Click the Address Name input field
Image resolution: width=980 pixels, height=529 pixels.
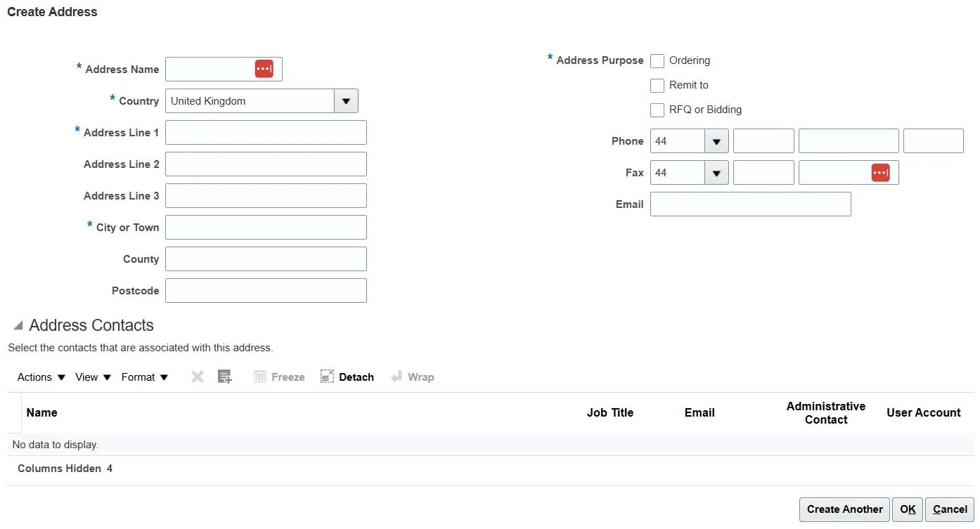pos(224,70)
